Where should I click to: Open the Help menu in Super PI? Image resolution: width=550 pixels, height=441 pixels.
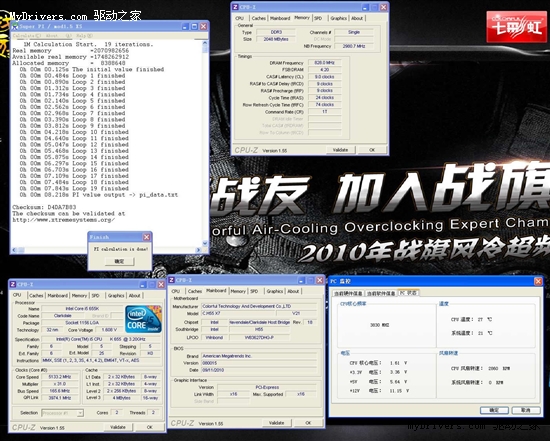pos(85,36)
